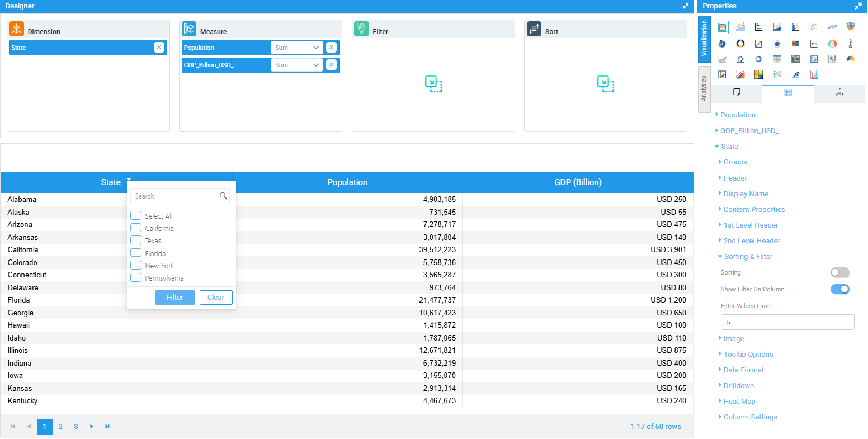The width and height of the screenshot is (868, 439).
Task: Choose the thermometer visualization icon
Action: click(850, 44)
